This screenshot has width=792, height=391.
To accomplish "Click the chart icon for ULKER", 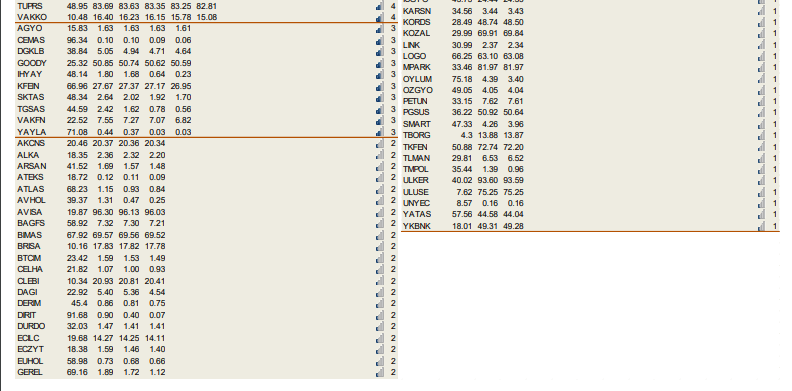I will point(762,180).
